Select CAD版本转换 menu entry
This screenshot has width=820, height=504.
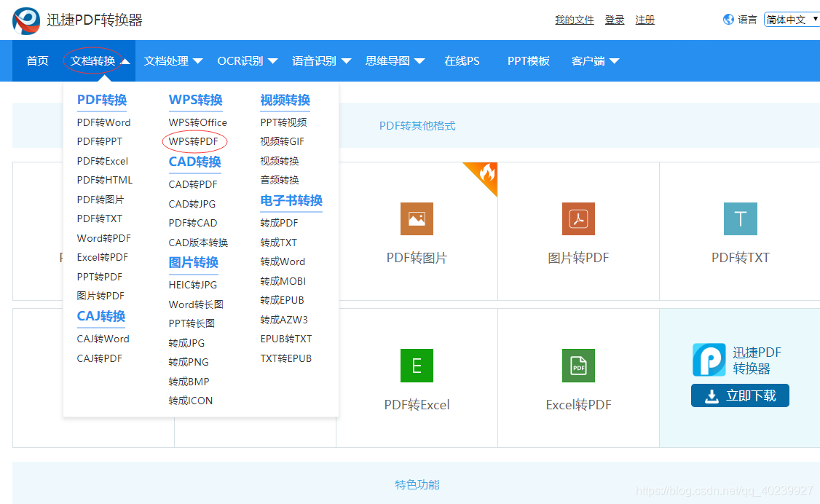pyautogui.click(x=198, y=243)
